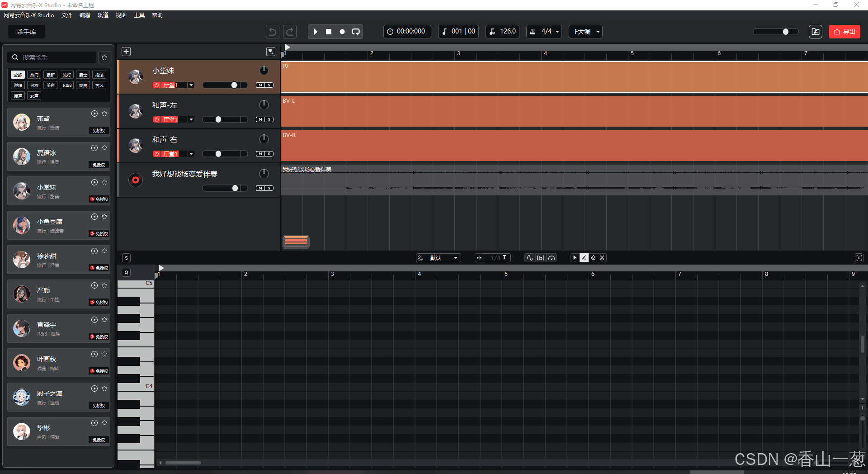
Task: Preview singer 挚彬 voice sample
Action: [x=94, y=423]
